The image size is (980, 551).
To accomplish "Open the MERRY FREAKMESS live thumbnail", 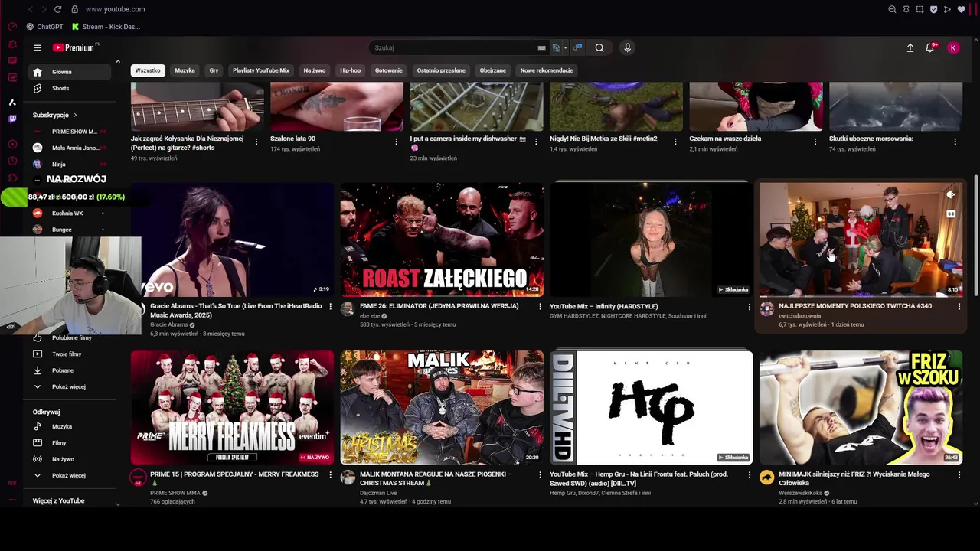I will click(232, 407).
